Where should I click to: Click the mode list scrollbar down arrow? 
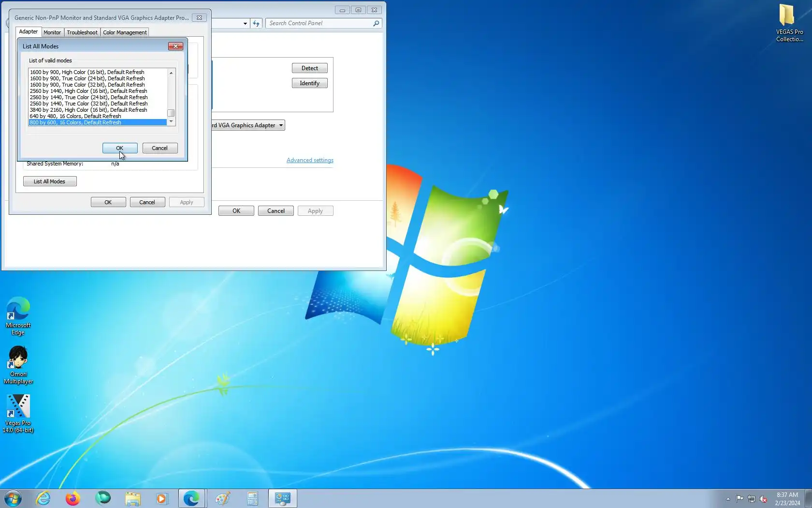pos(171,121)
